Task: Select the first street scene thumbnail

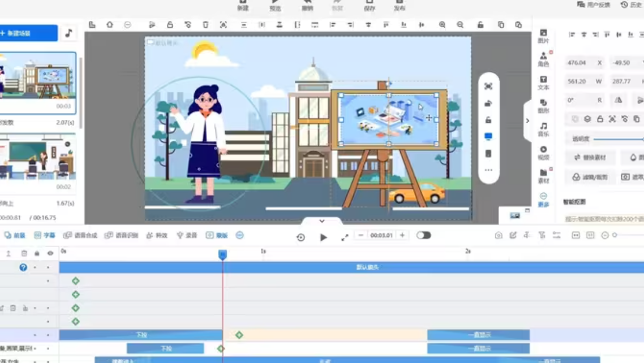Action: (38, 83)
